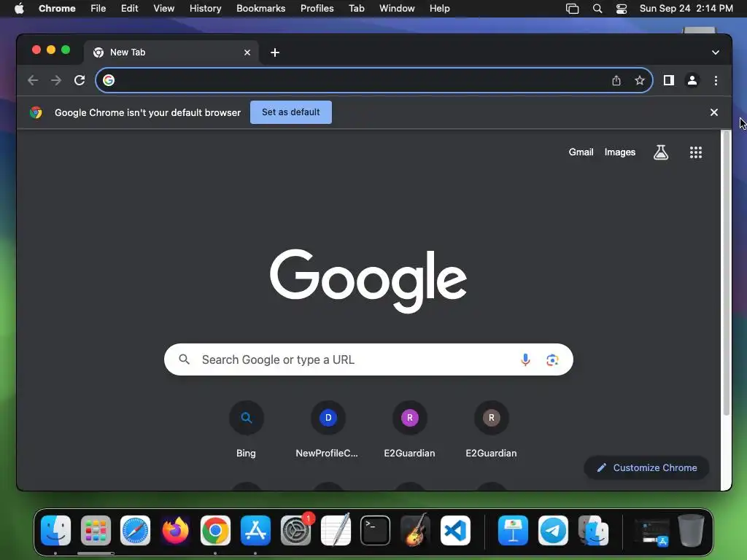This screenshot has width=747, height=560.
Task: Open the Help menu
Action: coord(439,9)
